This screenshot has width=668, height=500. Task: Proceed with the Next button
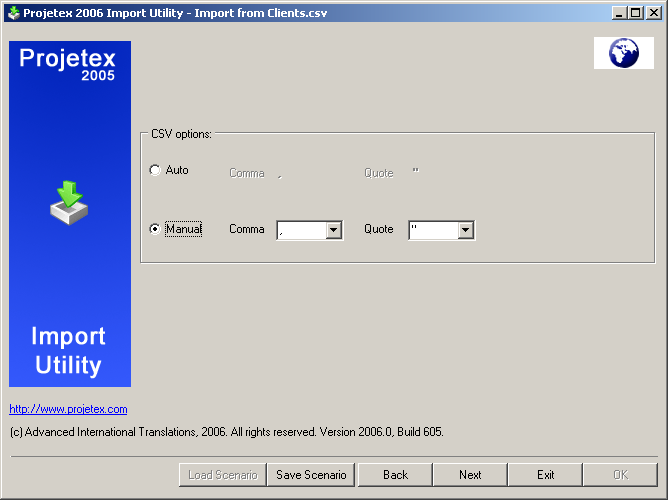[470, 475]
